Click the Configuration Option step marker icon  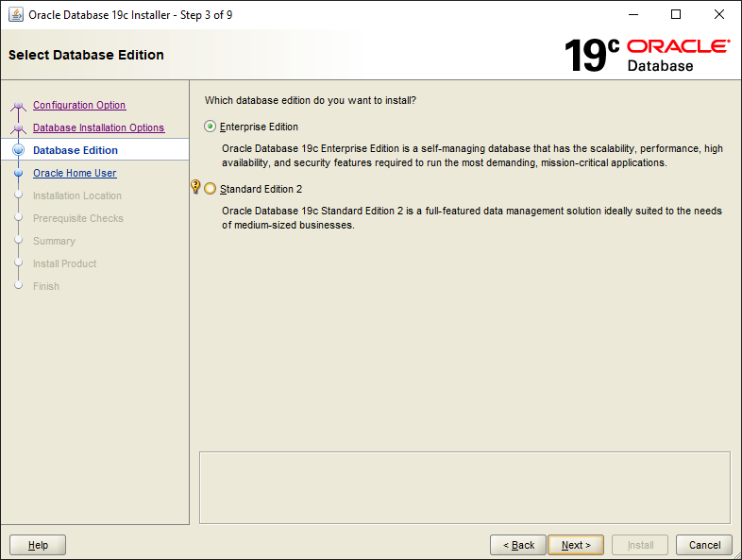pyautogui.click(x=19, y=106)
